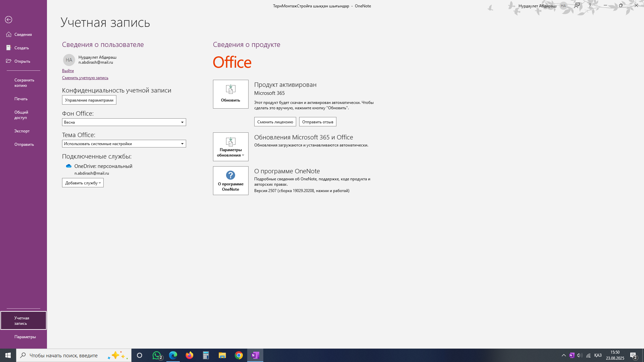Go back using the back arrow icon
644x362 pixels.
[x=9, y=20]
